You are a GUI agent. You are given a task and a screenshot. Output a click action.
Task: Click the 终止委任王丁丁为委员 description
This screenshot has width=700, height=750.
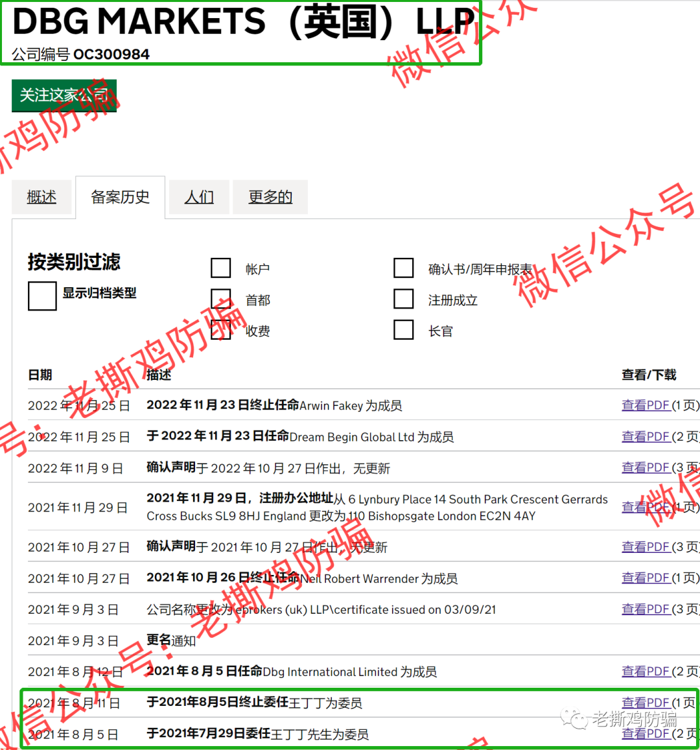pos(254,703)
